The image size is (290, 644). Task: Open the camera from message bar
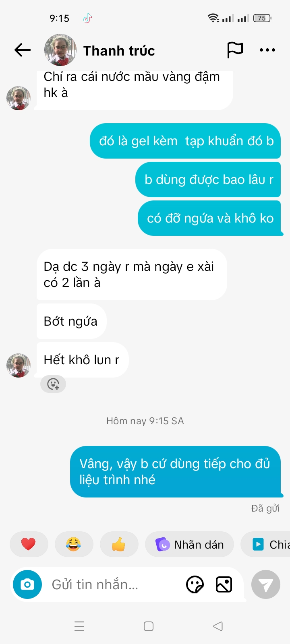coord(27,584)
